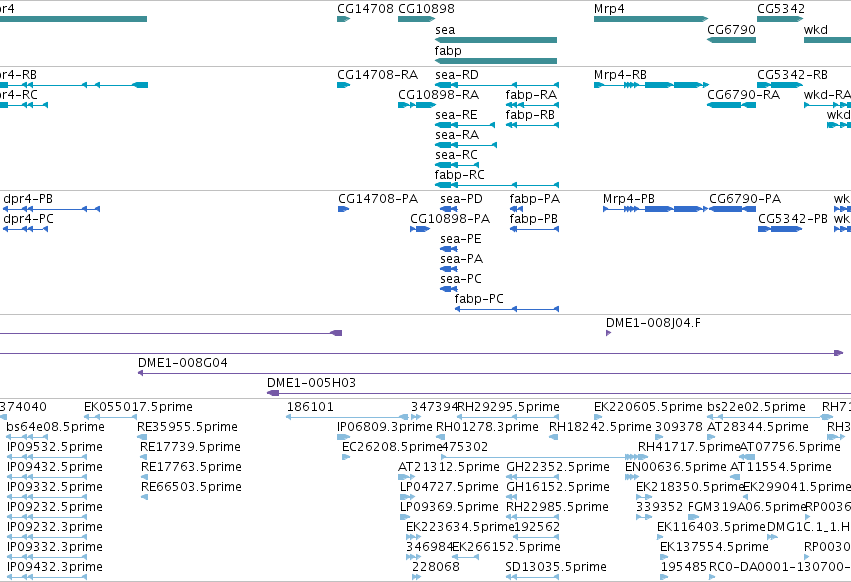Click the CG10898-RA transcript
This screenshot has width=851, height=582.
(x=417, y=105)
